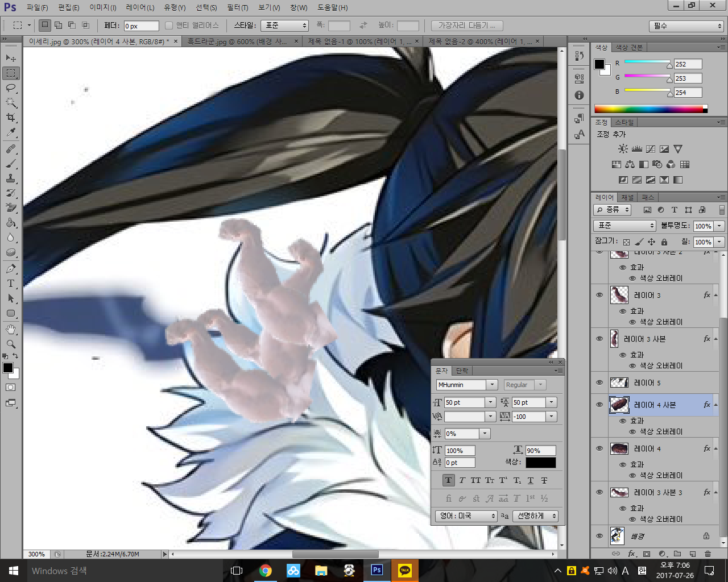Click the Faux Bold icon in Character panel
Image resolution: width=728 pixels, height=582 pixels.
[x=448, y=480]
